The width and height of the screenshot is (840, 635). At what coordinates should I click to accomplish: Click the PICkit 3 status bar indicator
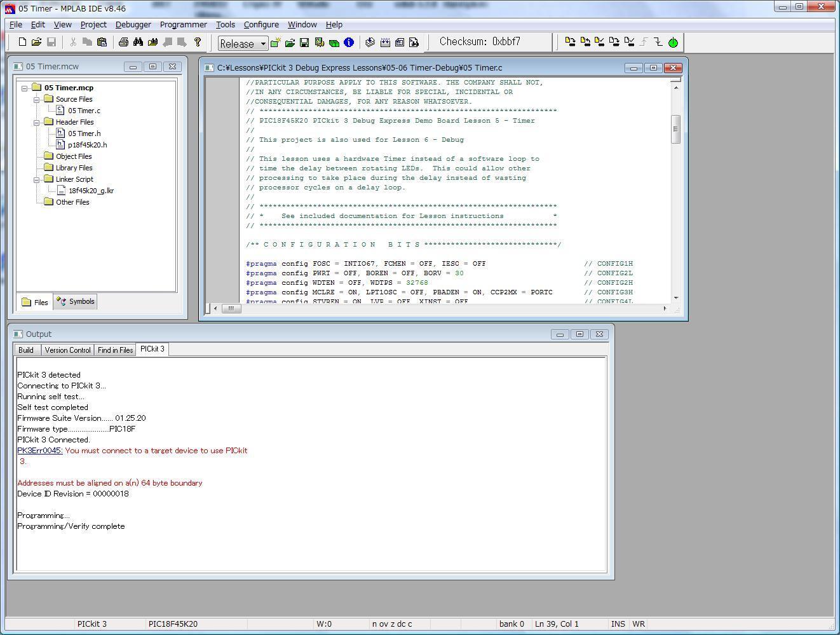coord(91,624)
